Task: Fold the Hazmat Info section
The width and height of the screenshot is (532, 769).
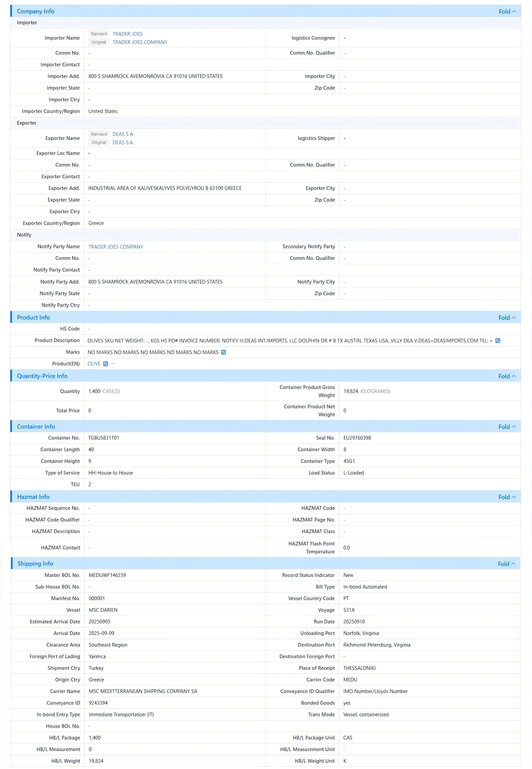Action: pyautogui.click(x=507, y=497)
